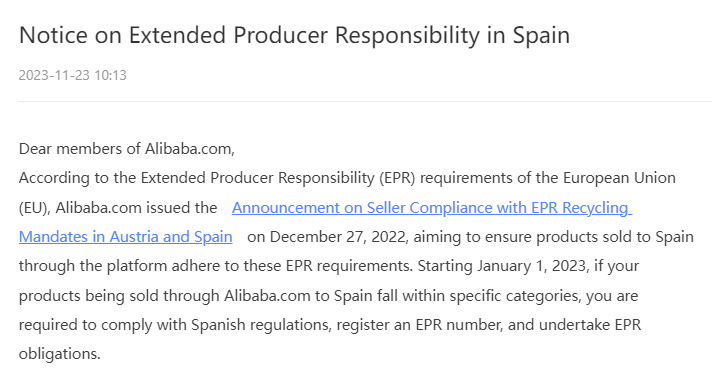Viewport: 712px width, 388px height.
Task: Click the 'Mandates in Austria and Spain' link text
Action: pyautogui.click(x=126, y=237)
